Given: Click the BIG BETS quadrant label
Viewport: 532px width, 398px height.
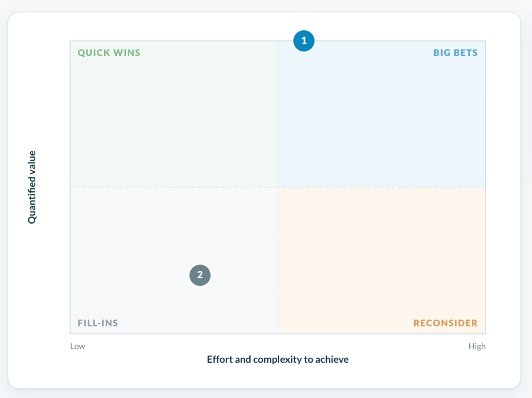Looking at the screenshot, I should 455,53.
